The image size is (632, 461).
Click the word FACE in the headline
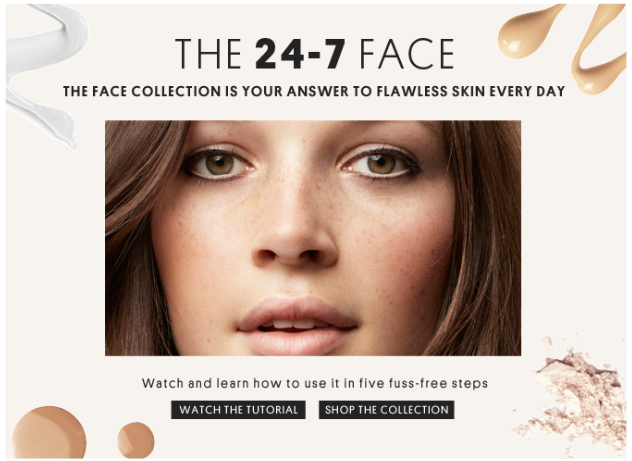(x=407, y=54)
